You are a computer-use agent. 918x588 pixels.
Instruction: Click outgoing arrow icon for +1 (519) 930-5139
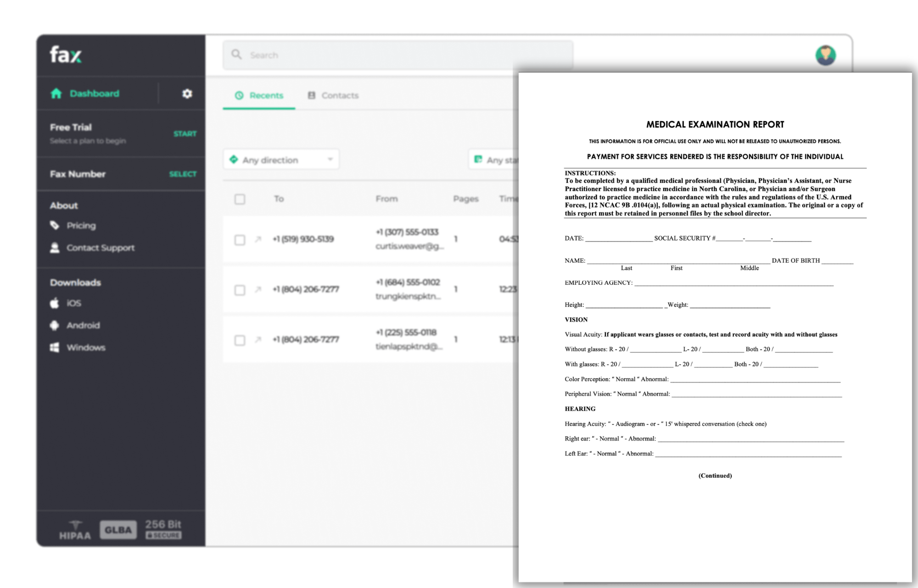[258, 239]
